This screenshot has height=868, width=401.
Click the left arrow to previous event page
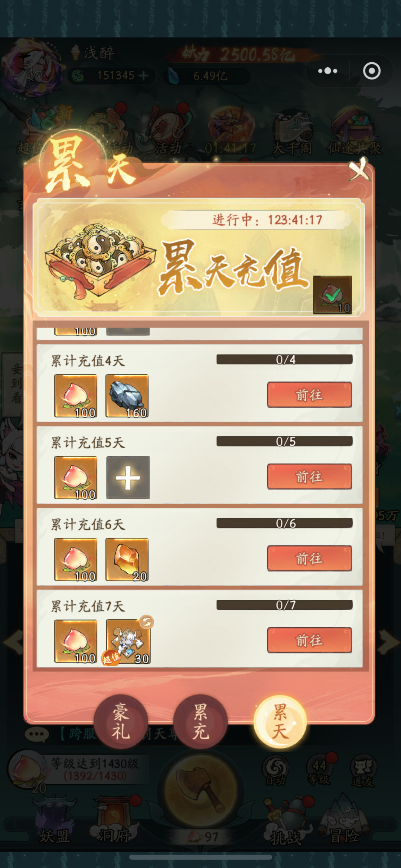(13, 642)
